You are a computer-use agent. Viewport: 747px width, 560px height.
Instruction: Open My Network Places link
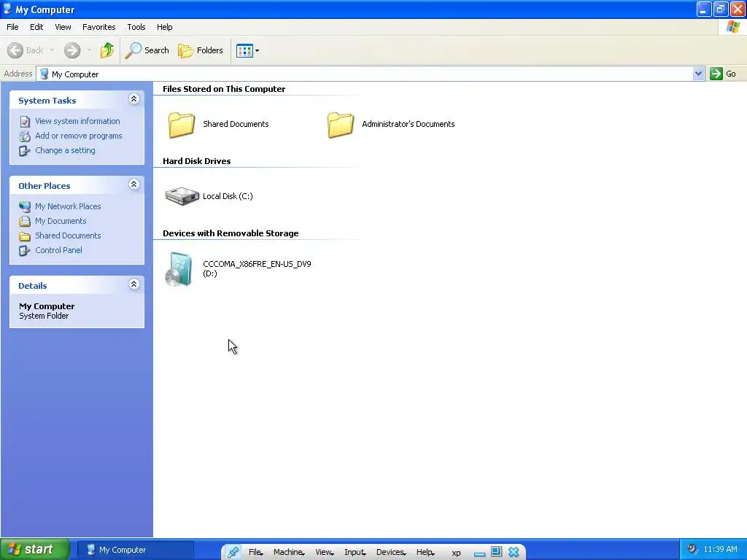[68, 206]
